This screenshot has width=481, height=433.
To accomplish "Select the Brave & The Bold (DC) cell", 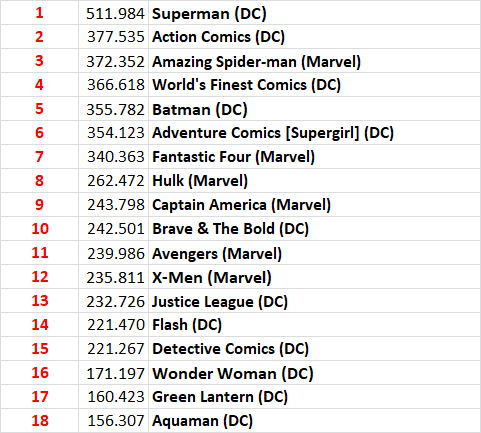I will click(x=314, y=229).
